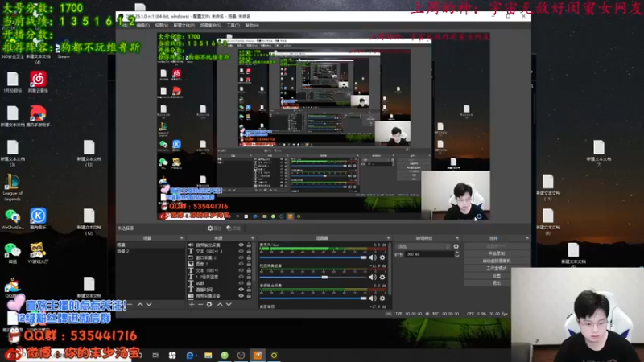644x362 pixels.
Task: Toggle visibility of 直播时间 source
Action: pyautogui.click(x=241, y=290)
